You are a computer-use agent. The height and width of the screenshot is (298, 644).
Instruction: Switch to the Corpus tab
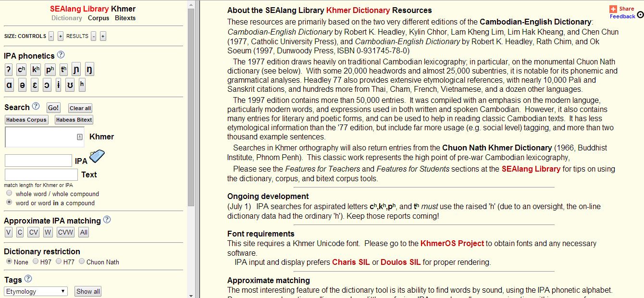pos(99,18)
